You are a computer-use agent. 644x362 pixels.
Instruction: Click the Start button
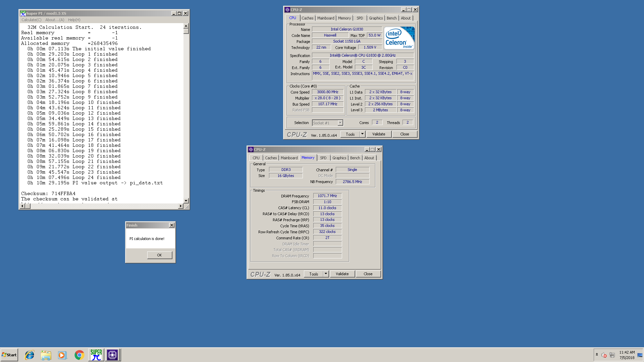[9, 355]
